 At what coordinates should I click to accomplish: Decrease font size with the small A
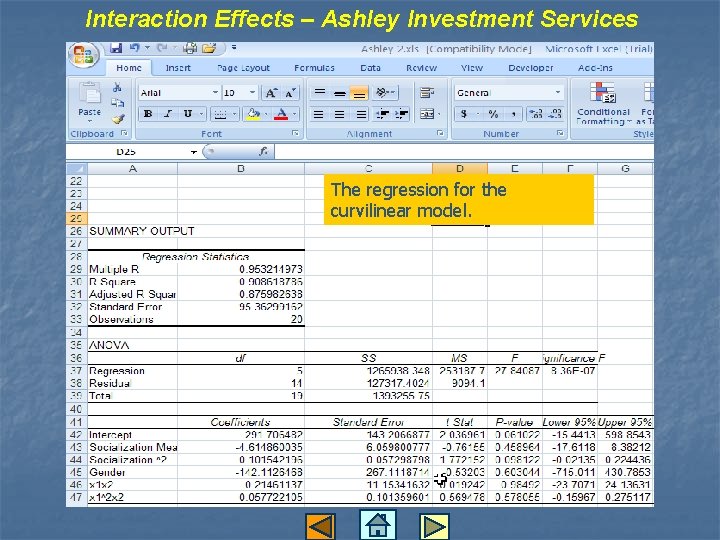pyautogui.click(x=290, y=93)
